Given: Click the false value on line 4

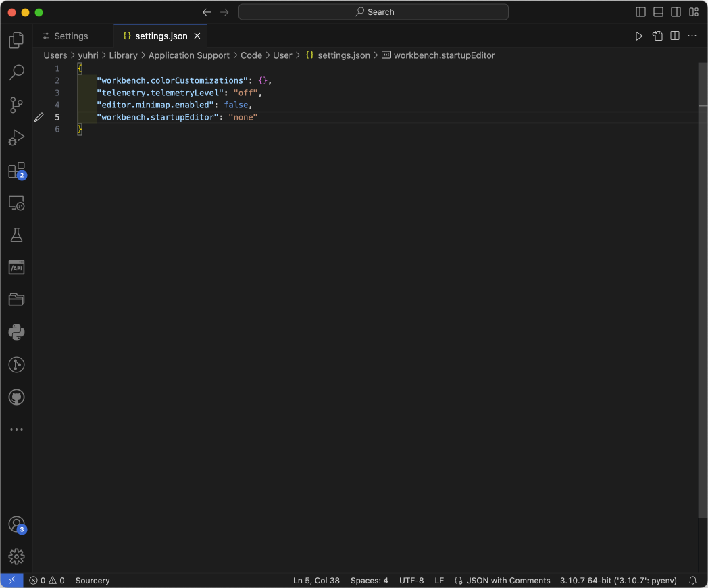Looking at the screenshot, I should click(236, 105).
